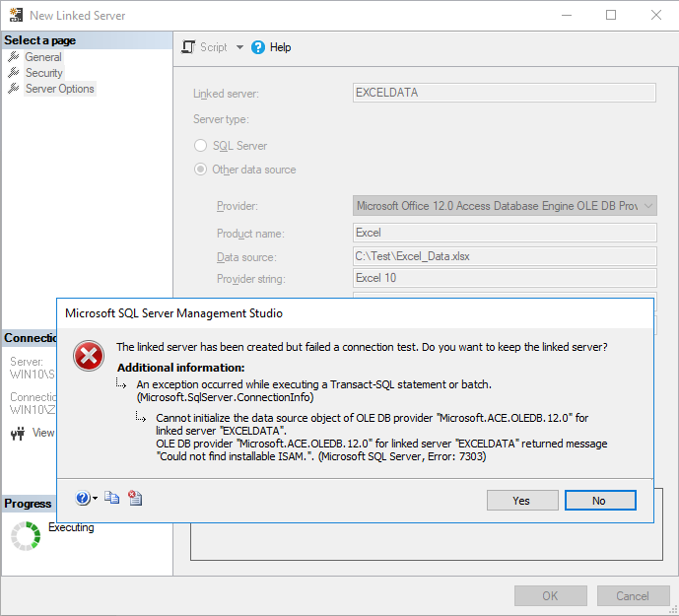Image resolution: width=679 pixels, height=616 pixels.
Task: Click the Cancel button of New Linked Server
Action: (x=633, y=595)
